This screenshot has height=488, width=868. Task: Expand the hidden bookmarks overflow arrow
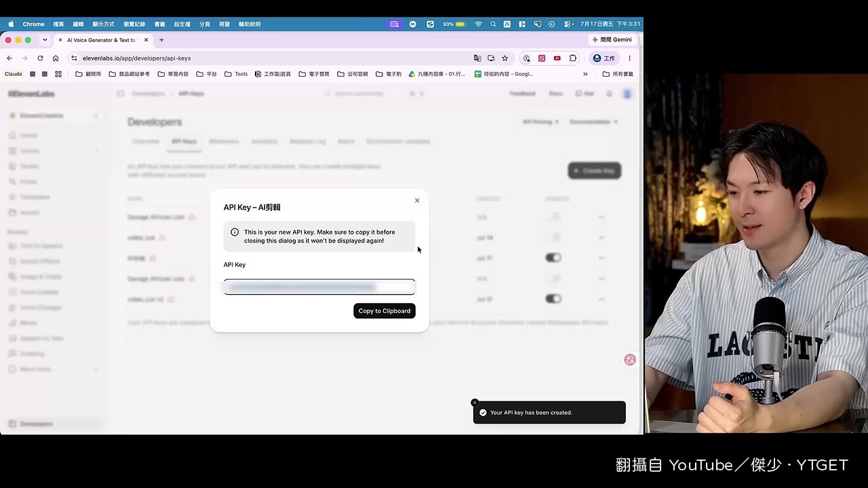585,74
